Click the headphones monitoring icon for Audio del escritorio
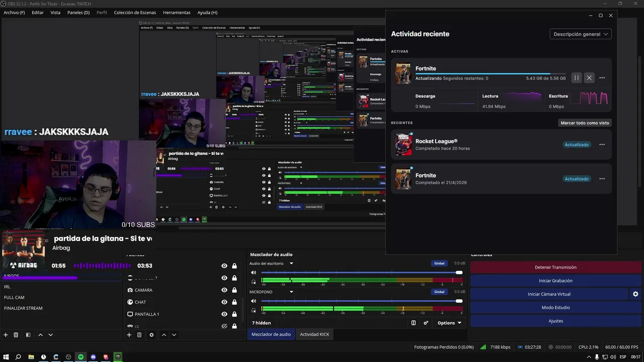The width and height of the screenshot is (644, 362). pyautogui.click(x=254, y=282)
